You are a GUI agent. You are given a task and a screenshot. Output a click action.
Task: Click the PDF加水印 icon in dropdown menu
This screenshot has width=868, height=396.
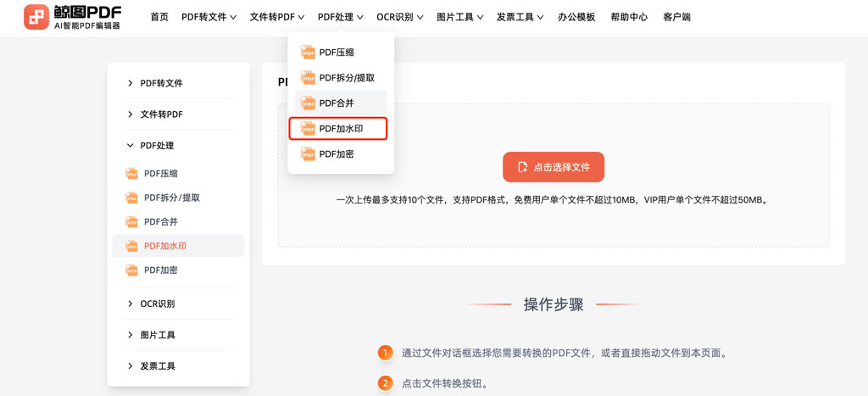tap(308, 129)
